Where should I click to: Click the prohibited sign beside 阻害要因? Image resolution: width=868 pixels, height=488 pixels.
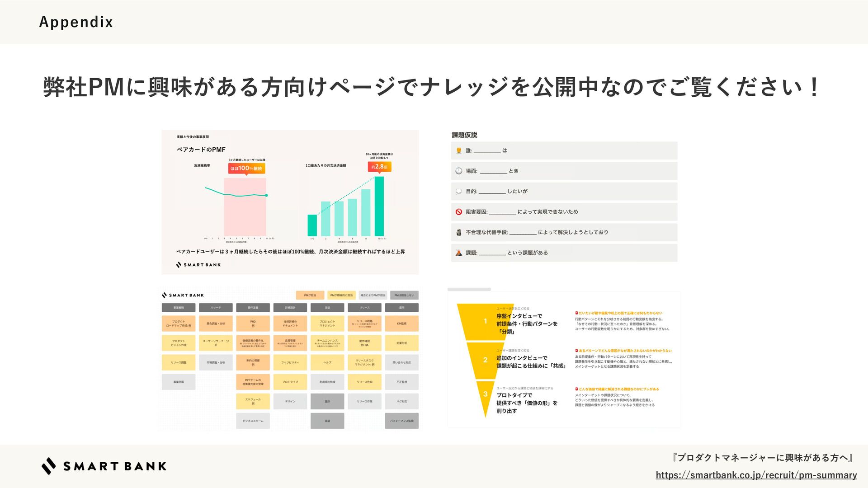458,212
